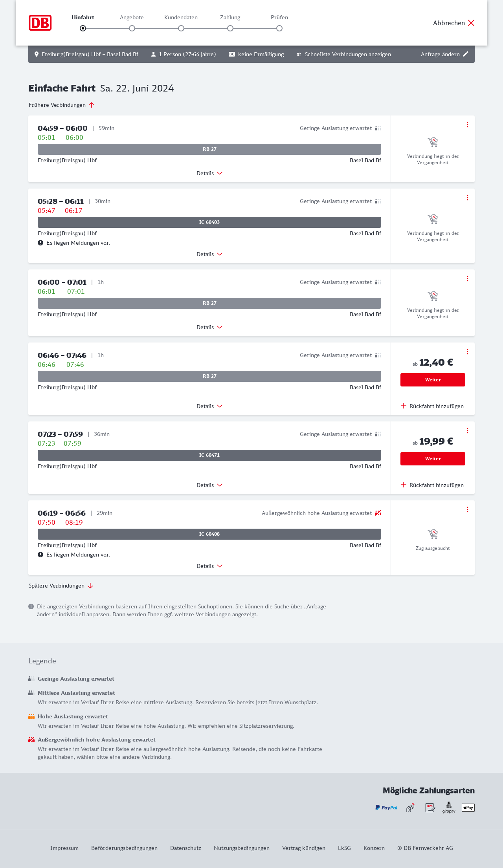This screenshot has height=868, width=503.
Task: Open three-dot menu for 04:59 connection
Action: 467,125
